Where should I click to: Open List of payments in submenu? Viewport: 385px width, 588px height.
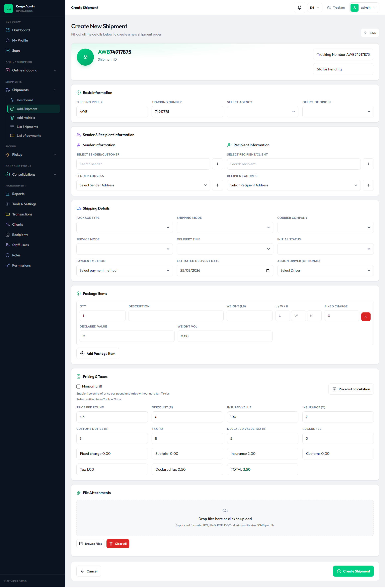pos(33,136)
